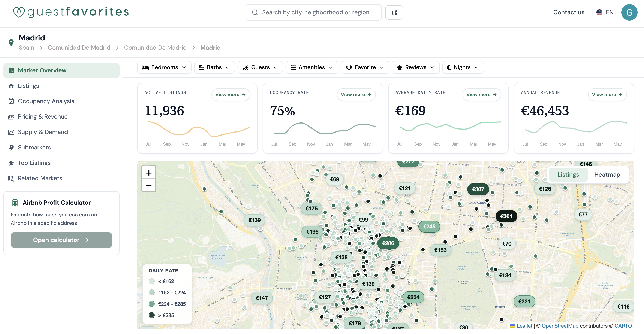
Task: Open user avatar G profile
Action: point(629,12)
